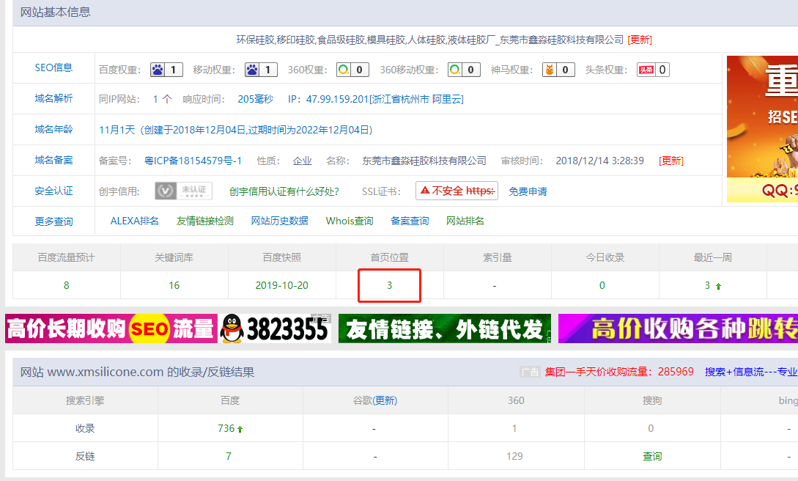Screen dimensions: 798x481
Task: Open 搜索+信息流 blue ad link
Action: (751, 372)
